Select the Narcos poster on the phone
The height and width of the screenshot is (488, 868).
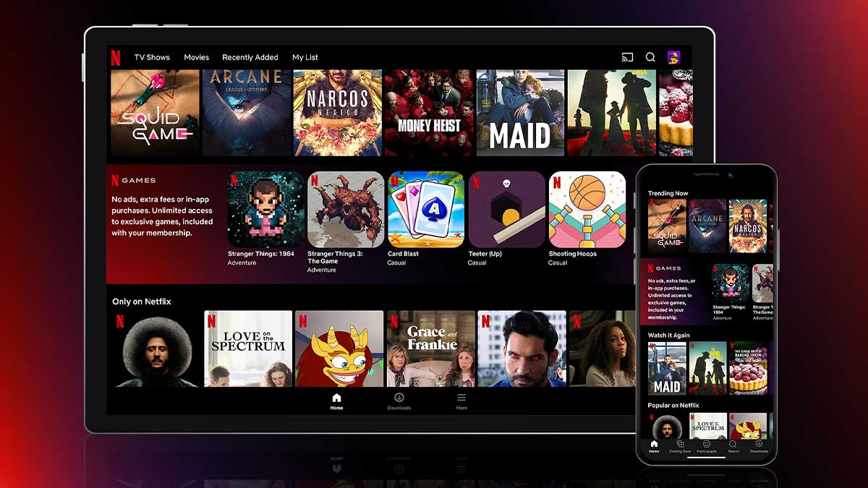tap(748, 226)
